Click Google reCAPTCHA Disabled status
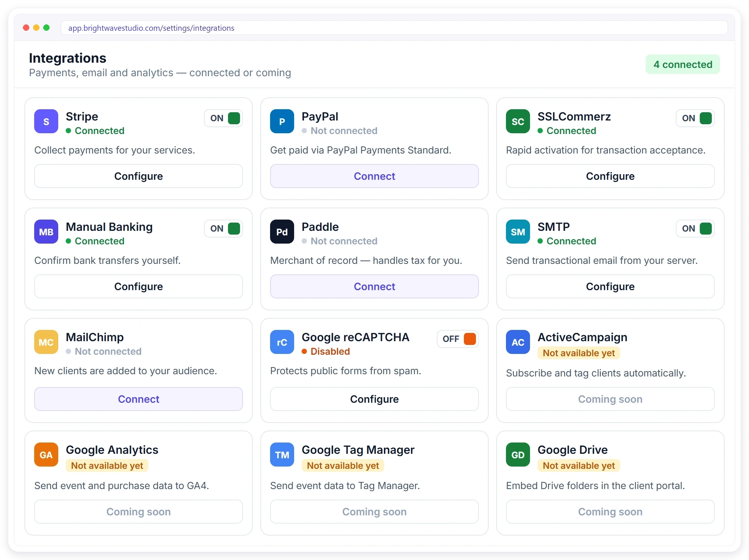This screenshot has height=560, width=749. click(326, 351)
